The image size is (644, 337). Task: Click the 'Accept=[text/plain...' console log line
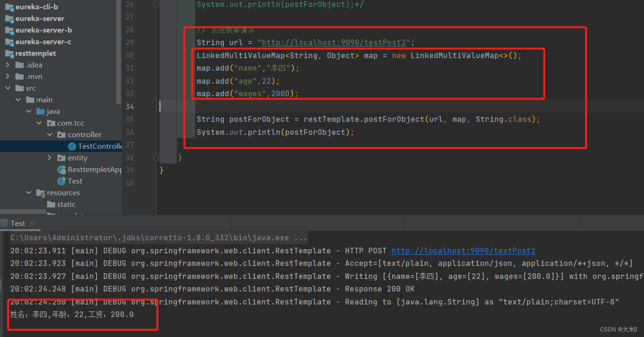(321, 263)
